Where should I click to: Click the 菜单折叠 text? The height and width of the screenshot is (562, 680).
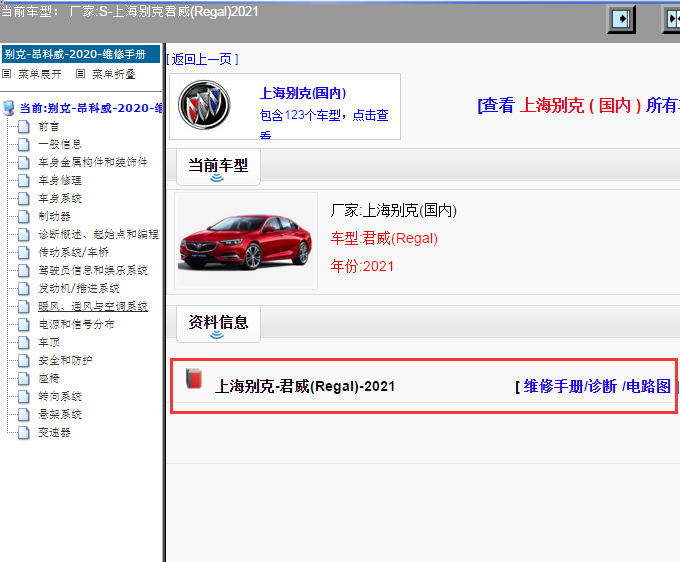tap(114, 74)
